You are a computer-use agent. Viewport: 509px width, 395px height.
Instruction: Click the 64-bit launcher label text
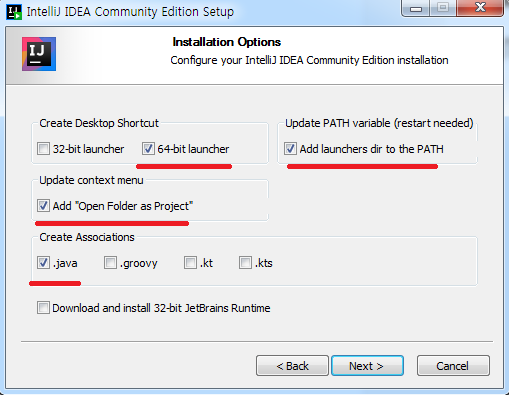click(193, 149)
